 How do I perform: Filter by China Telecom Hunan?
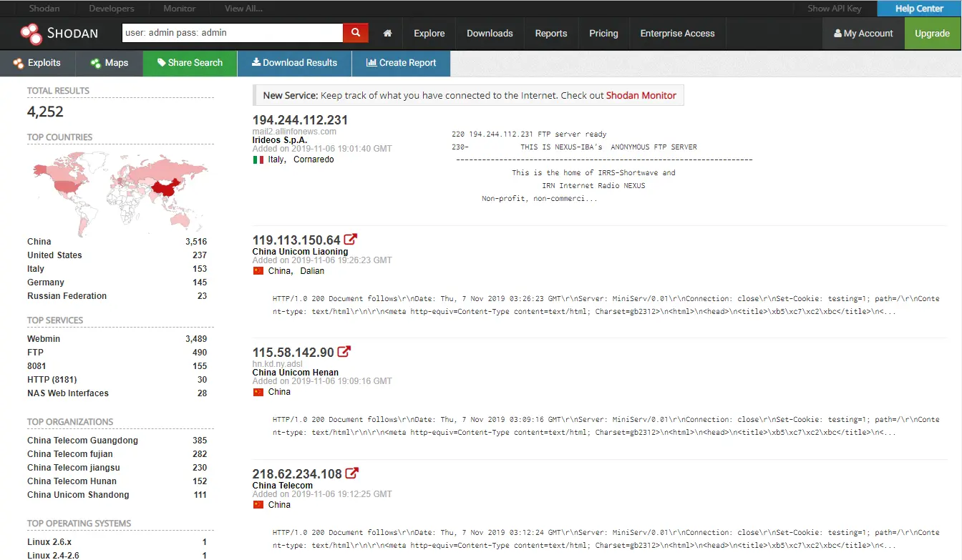pyautogui.click(x=72, y=481)
